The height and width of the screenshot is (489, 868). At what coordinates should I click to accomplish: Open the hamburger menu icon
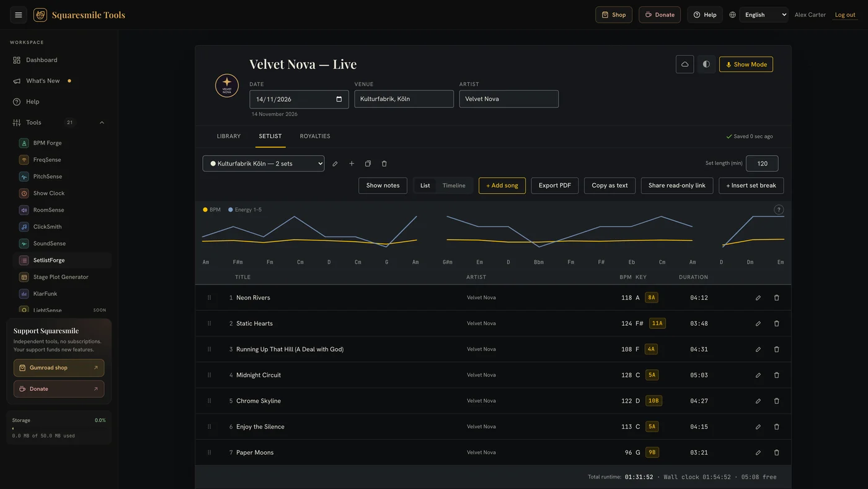(19, 15)
